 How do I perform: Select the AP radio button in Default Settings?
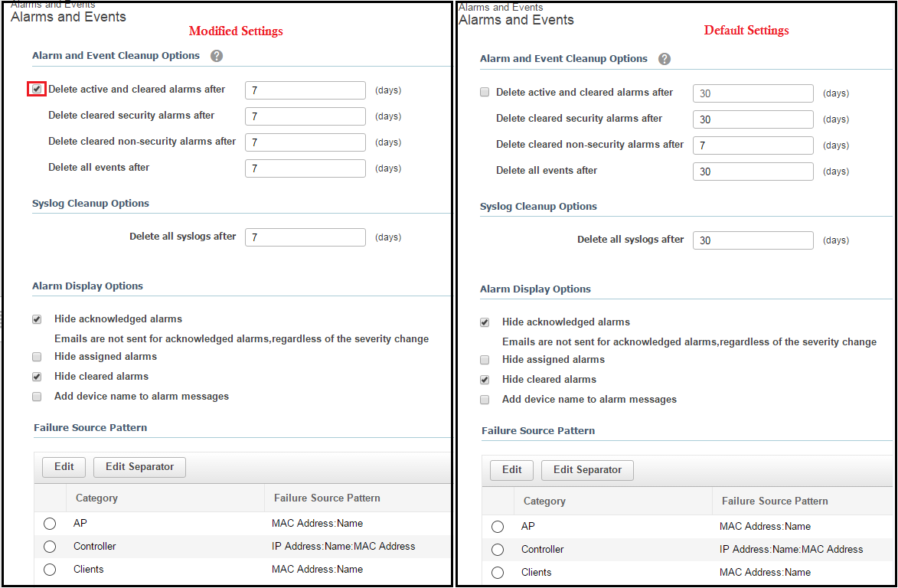pos(498,527)
